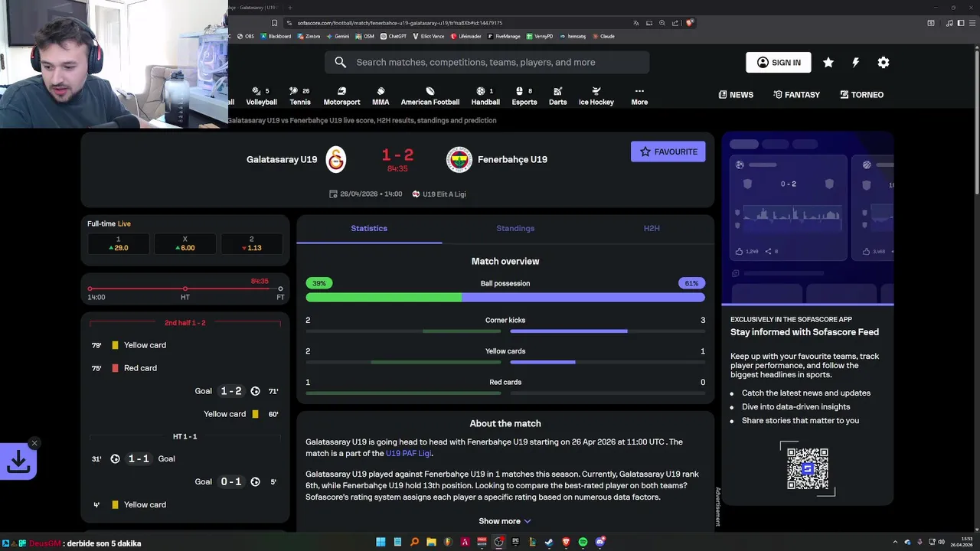980x551 pixels.
Task: Open the Claude bookmark
Action: pos(603,36)
